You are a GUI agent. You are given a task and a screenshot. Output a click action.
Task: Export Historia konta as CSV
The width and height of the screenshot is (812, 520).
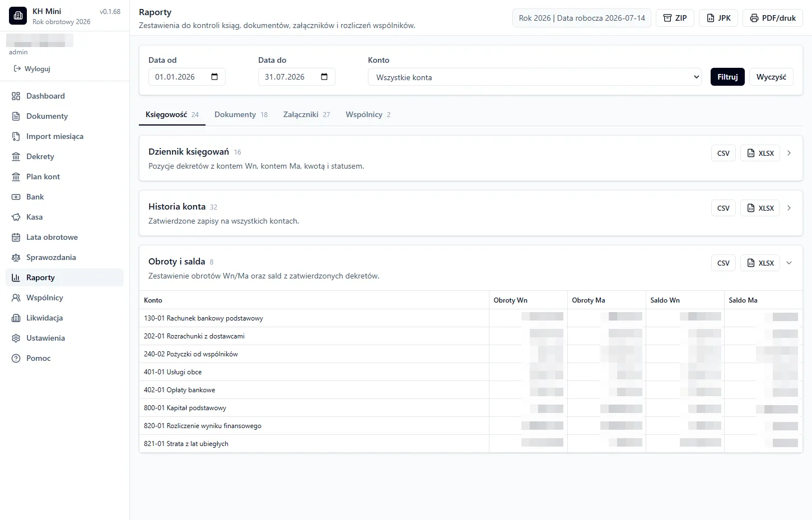tap(724, 208)
